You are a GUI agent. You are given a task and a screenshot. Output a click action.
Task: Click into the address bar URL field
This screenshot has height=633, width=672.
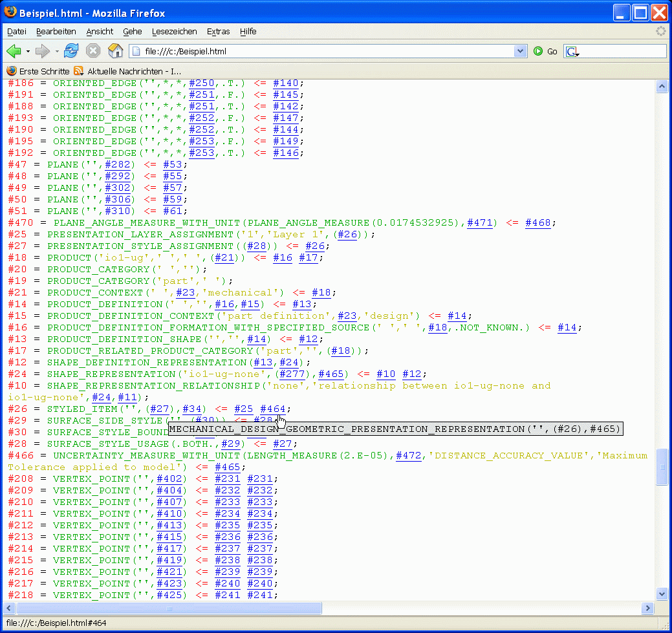click(x=323, y=51)
